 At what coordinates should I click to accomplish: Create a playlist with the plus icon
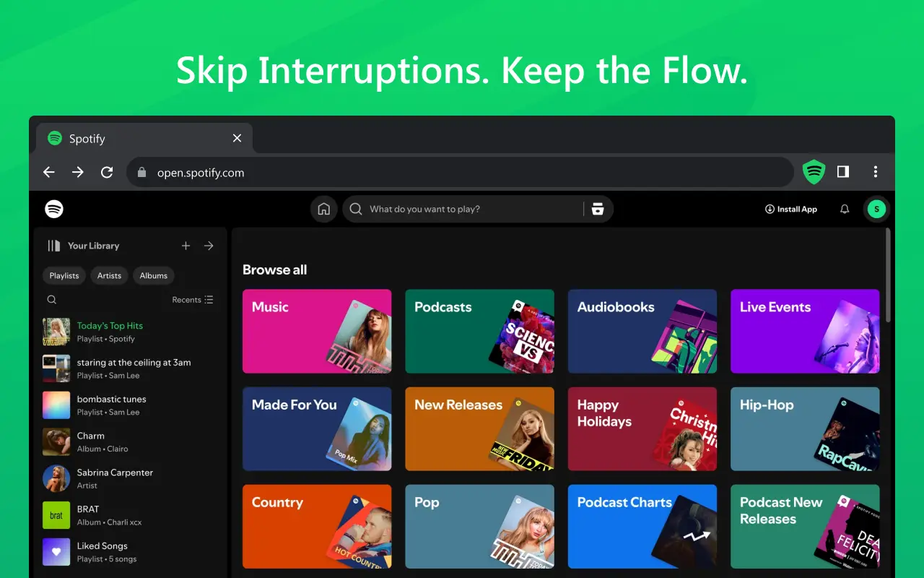(x=186, y=246)
